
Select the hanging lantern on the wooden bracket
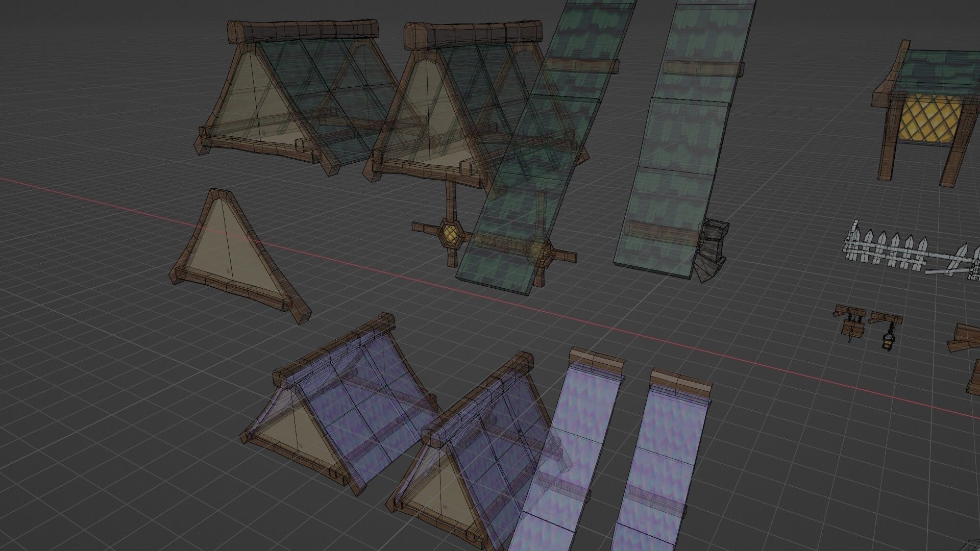coord(887,332)
